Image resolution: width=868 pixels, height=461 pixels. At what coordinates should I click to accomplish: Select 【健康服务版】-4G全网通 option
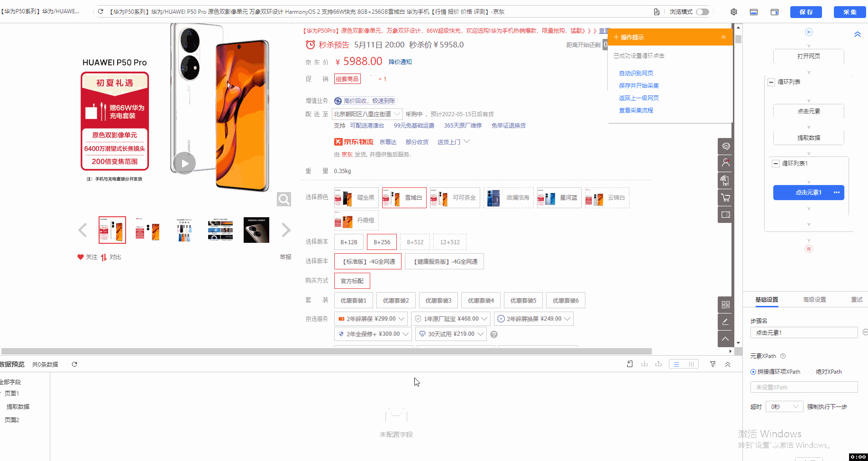pos(445,261)
